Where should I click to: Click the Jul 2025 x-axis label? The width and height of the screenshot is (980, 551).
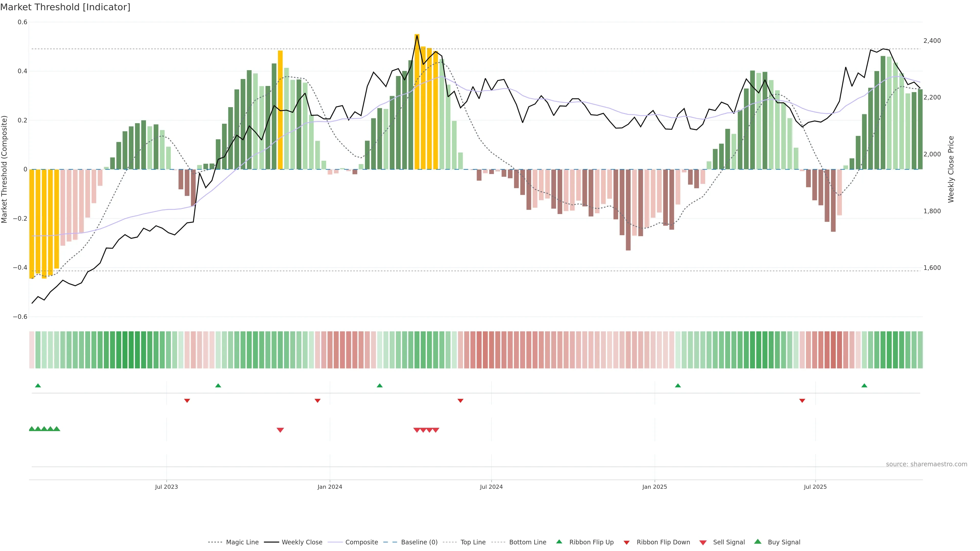pos(815,487)
